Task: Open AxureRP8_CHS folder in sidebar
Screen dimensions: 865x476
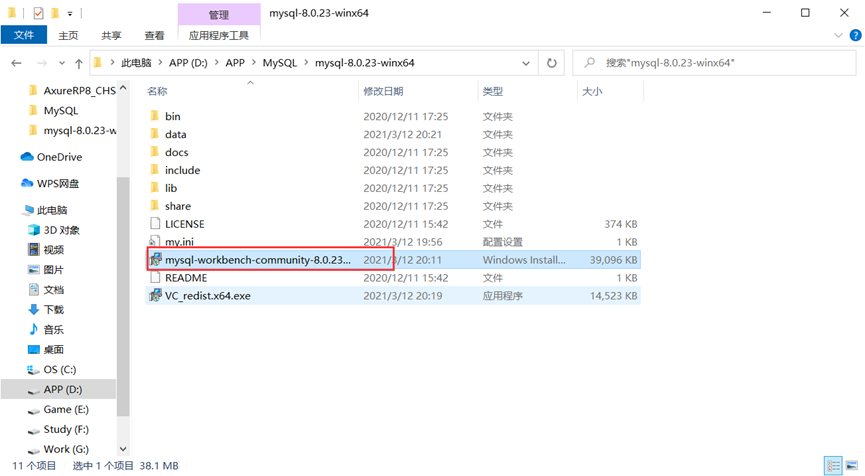Action: (x=72, y=90)
